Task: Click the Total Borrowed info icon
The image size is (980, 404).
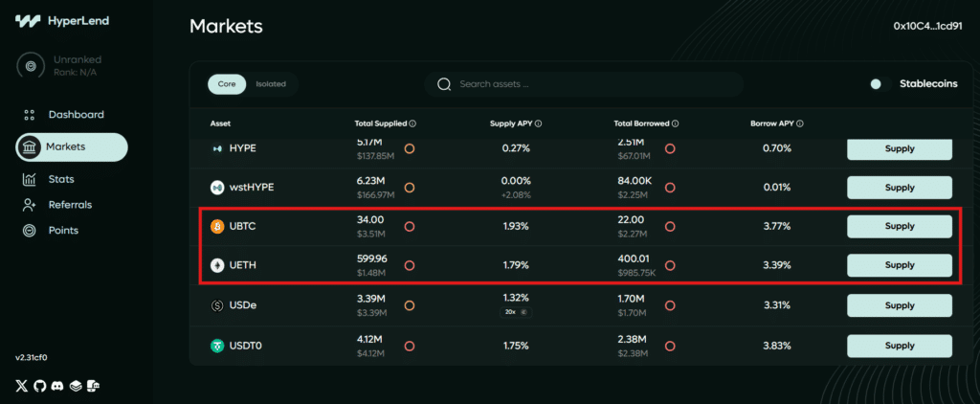Action: coord(676,123)
